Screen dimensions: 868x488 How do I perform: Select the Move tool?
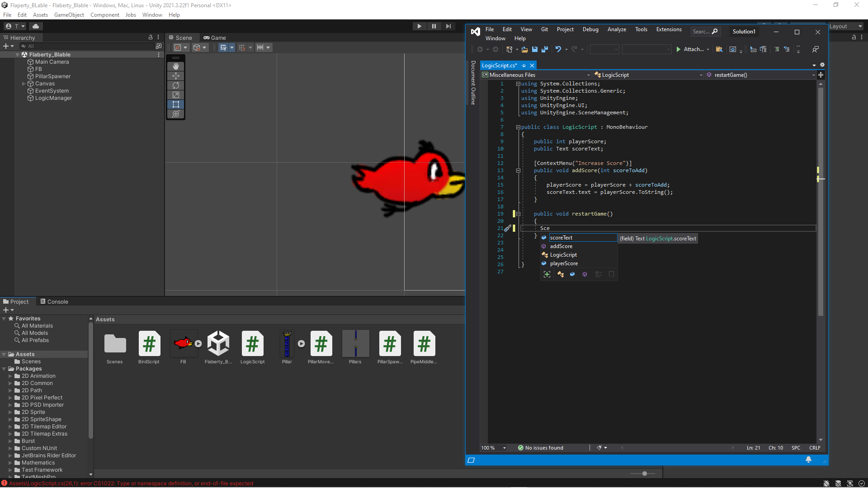tap(175, 76)
